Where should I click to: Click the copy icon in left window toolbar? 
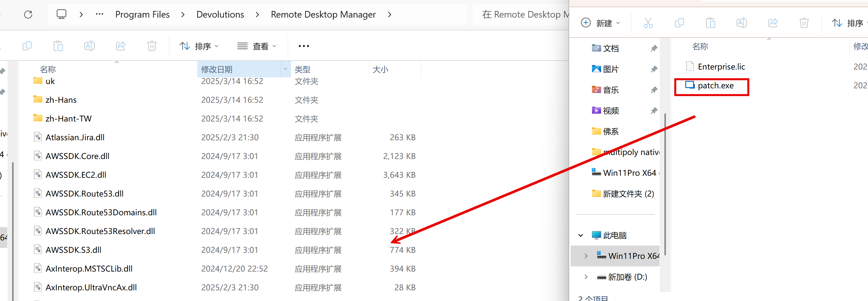(x=27, y=46)
